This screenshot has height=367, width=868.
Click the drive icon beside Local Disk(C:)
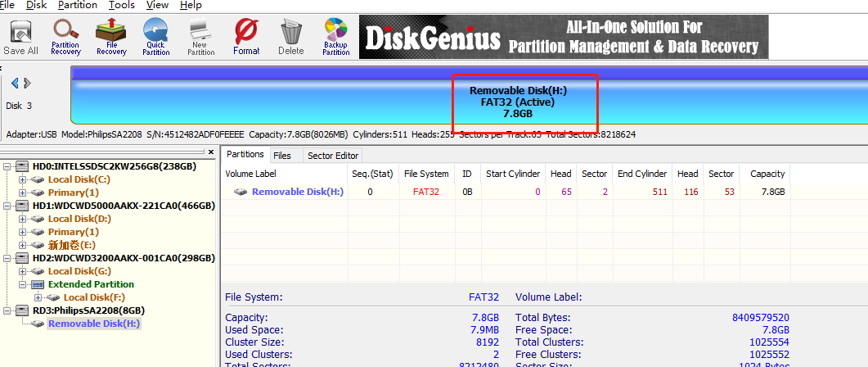tap(38, 179)
